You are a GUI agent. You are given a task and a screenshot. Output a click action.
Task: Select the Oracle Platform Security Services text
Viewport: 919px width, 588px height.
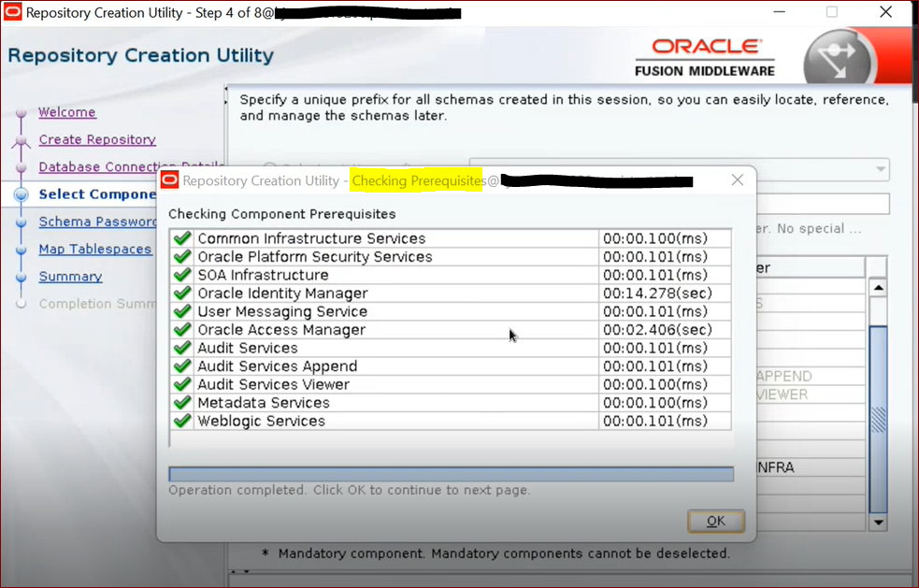pos(315,256)
